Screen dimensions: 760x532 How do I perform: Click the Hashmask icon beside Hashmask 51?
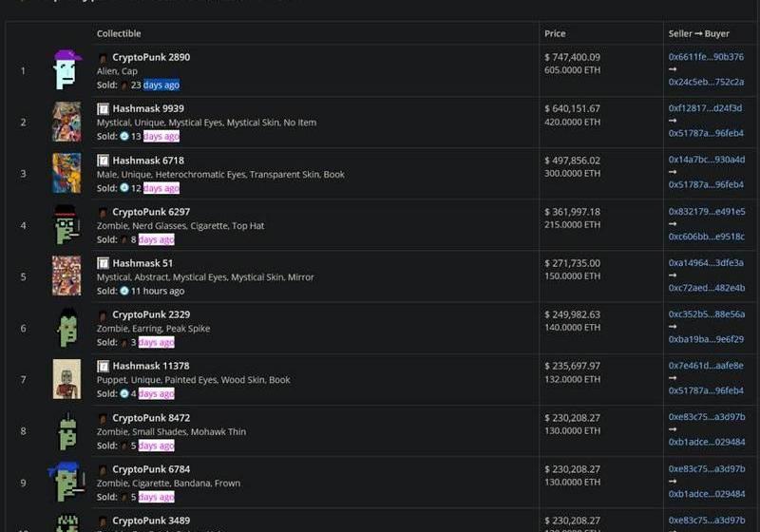pyautogui.click(x=103, y=263)
